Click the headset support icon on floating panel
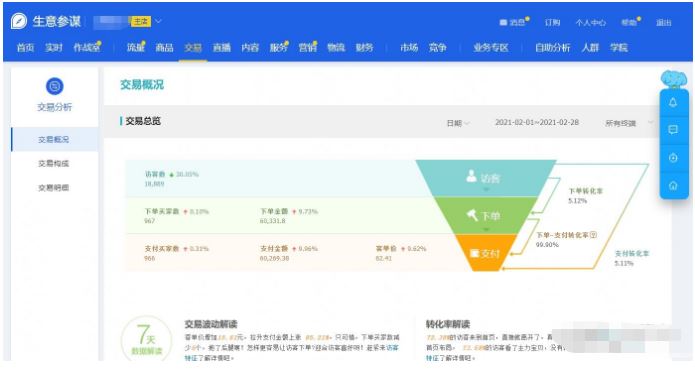This screenshot has width=695, height=381. tap(673, 158)
